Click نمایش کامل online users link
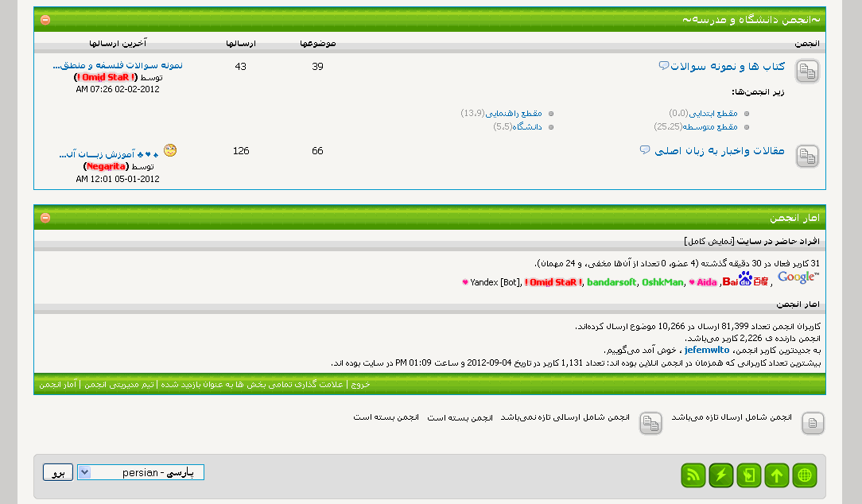Viewport: 862px width, 504px height. tap(709, 242)
